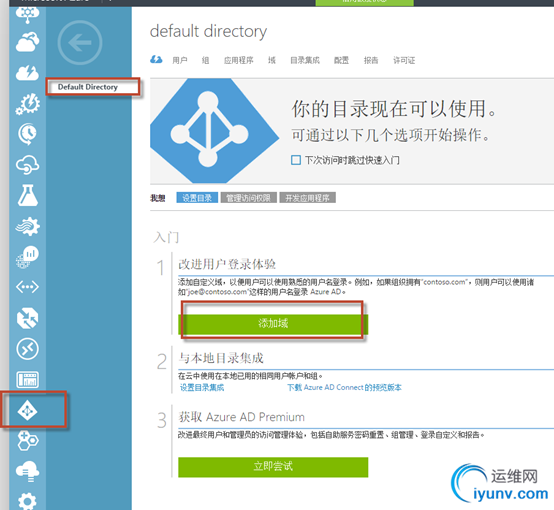This screenshot has width=554, height=510.
Task: Click the 获取 Azure AD Premium heading
Action: coord(241,417)
